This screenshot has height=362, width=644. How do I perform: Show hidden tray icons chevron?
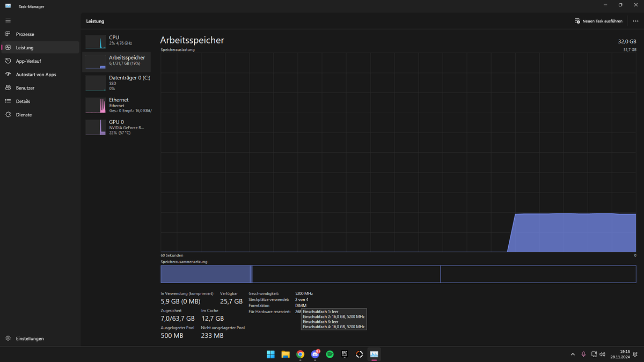572,354
